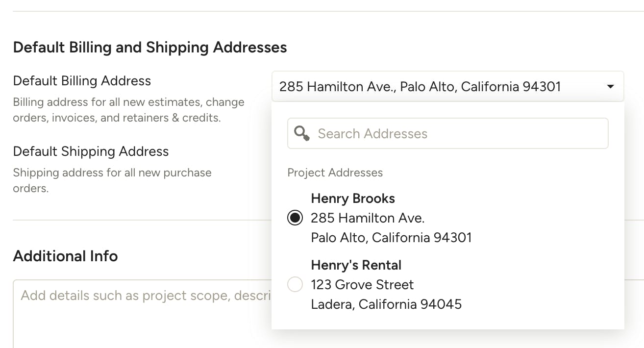Click the billing address description text
The height and width of the screenshot is (348, 644).
[128, 110]
